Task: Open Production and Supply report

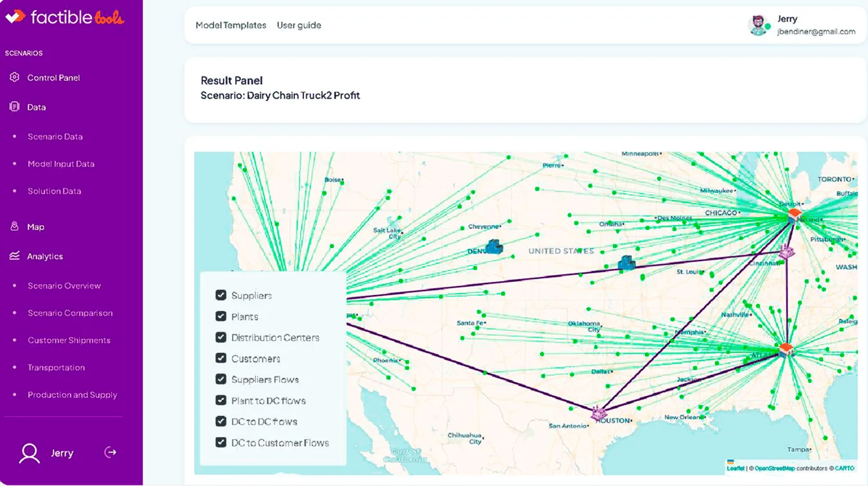Action: 73,395
